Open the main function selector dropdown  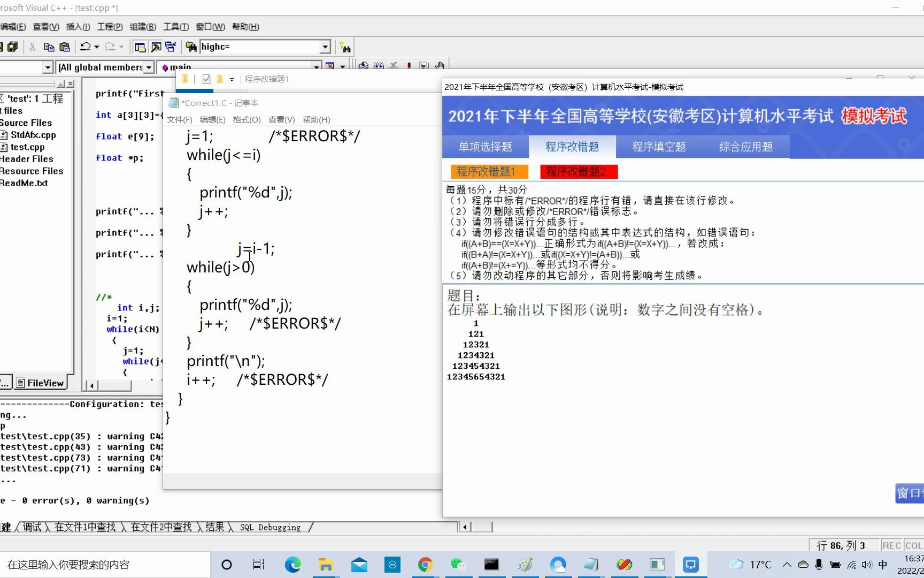click(x=317, y=67)
